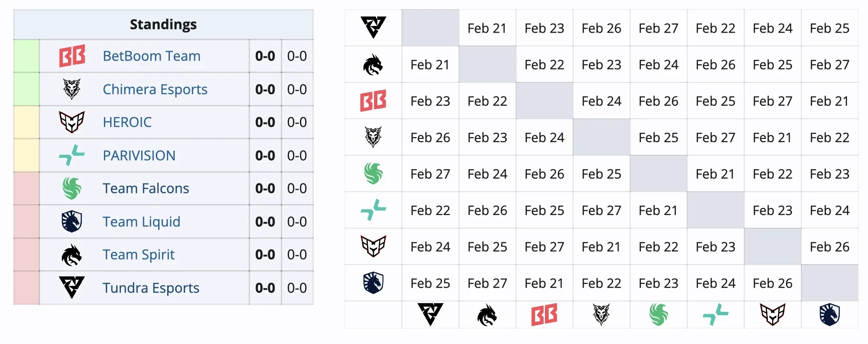Image resolution: width=868 pixels, height=344 pixels.
Task: Open the Tundra Esports team link
Action: tap(151, 288)
